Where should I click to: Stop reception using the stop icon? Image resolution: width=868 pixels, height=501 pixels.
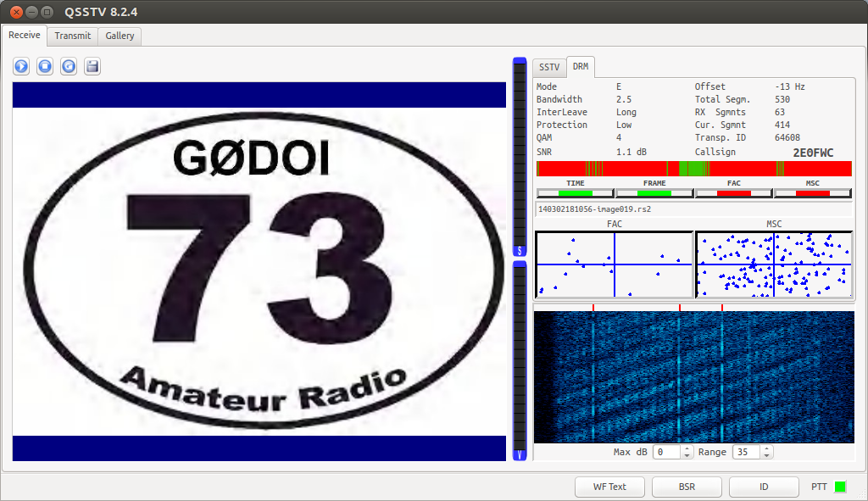point(44,65)
